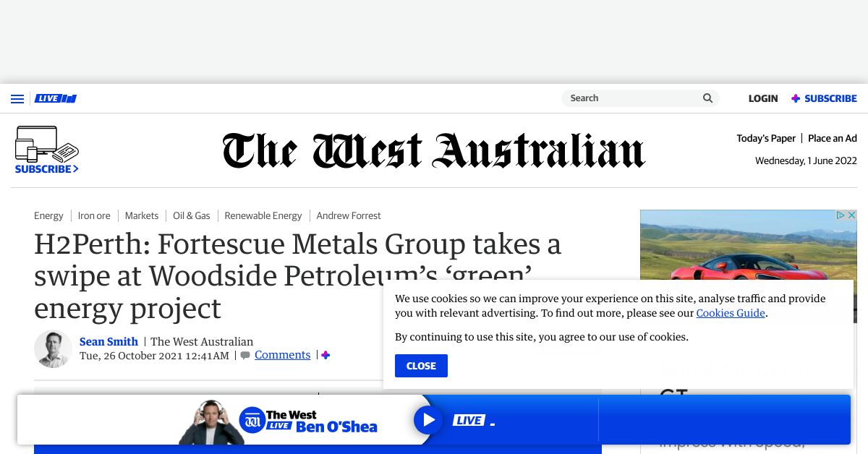The width and height of the screenshot is (868, 454).
Task: Click the LIVE logo in the top bar
Action: coord(55,98)
